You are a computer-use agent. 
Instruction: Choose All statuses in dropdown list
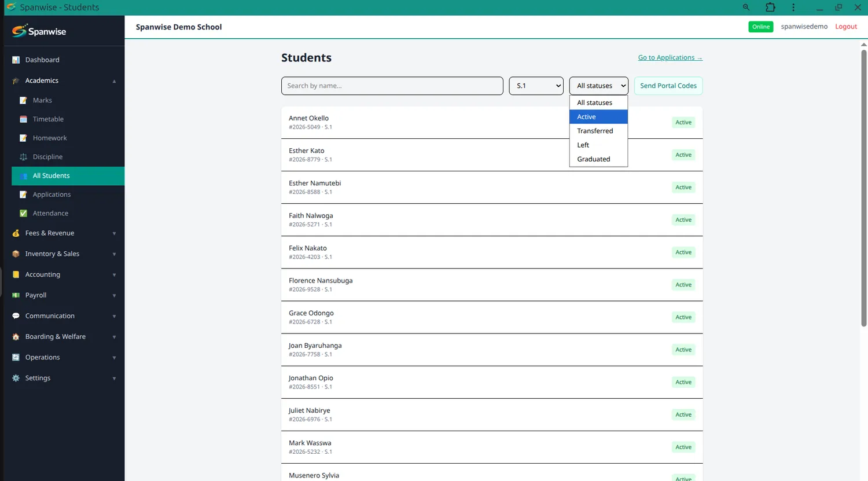coord(599,102)
